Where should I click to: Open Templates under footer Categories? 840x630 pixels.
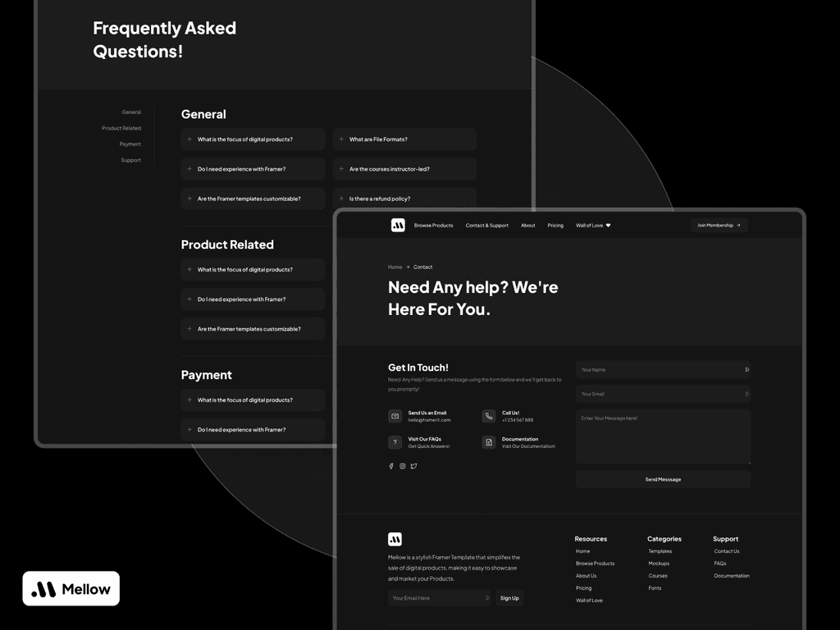[660, 551]
